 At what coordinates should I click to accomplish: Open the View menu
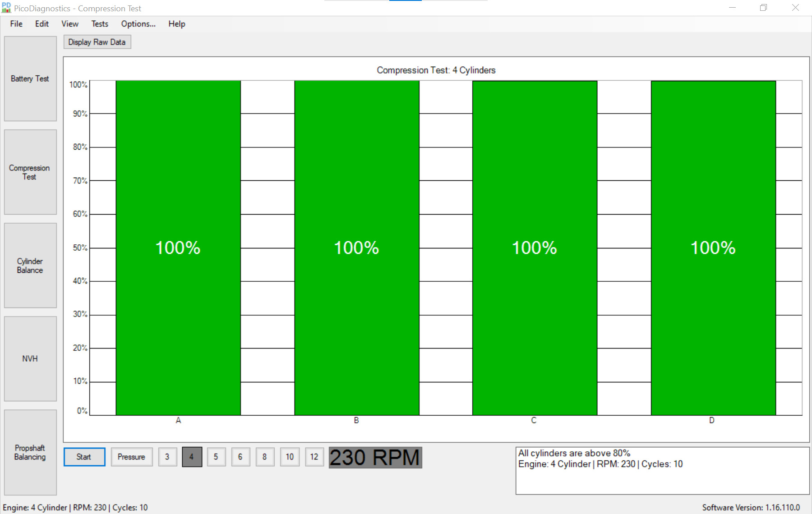[x=70, y=24]
